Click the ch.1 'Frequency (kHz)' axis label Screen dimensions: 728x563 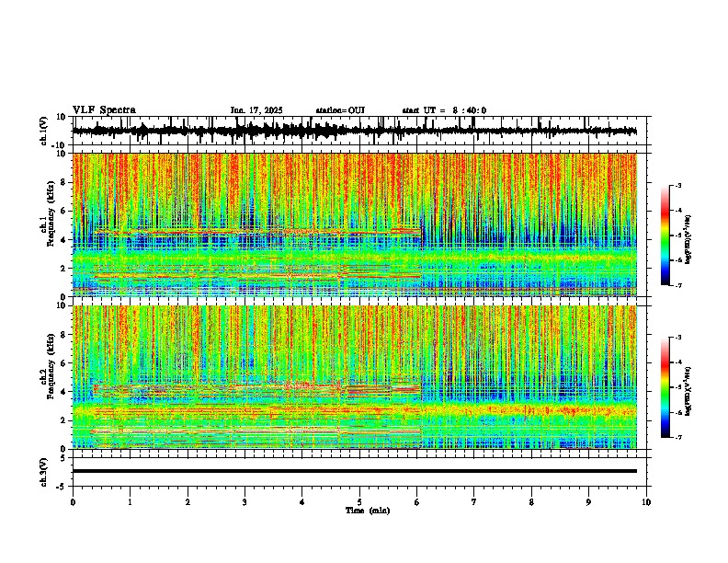[x=51, y=214]
